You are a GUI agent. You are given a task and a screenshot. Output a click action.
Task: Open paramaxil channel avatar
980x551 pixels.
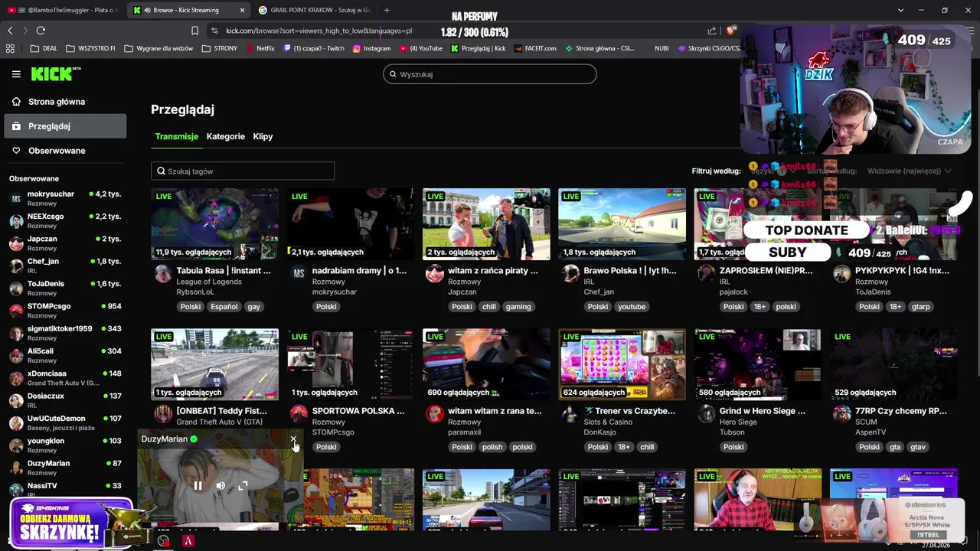click(x=434, y=414)
